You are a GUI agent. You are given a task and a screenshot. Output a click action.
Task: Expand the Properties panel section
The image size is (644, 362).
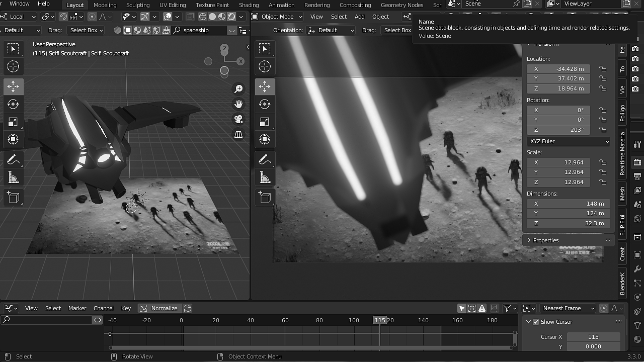pos(546,240)
